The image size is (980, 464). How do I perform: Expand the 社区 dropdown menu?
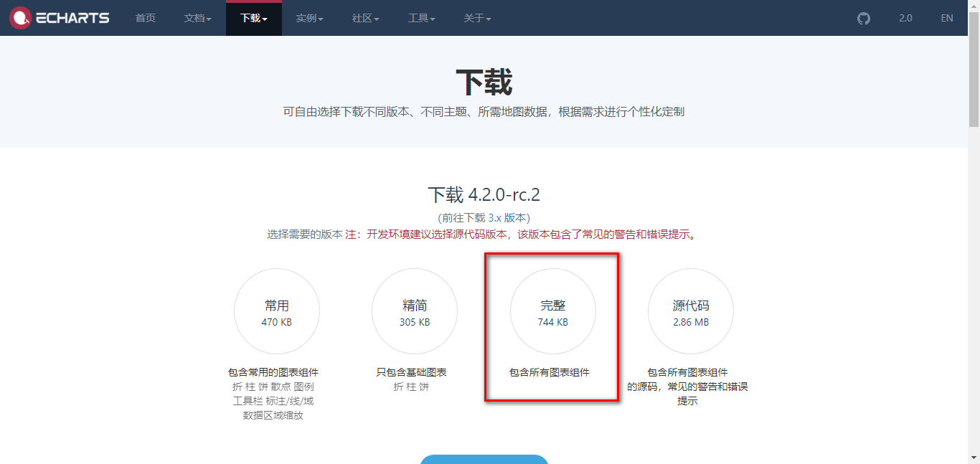point(366,18)
